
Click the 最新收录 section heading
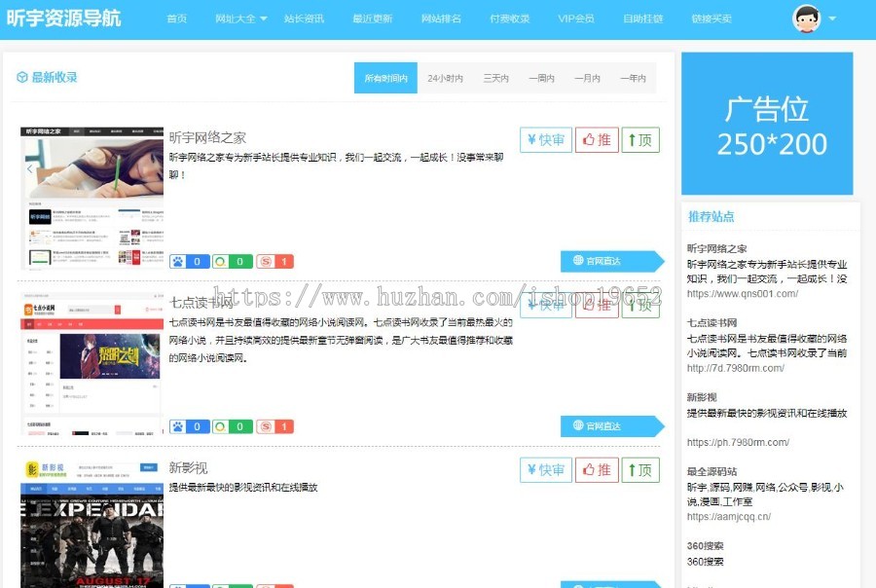(55, 77)
